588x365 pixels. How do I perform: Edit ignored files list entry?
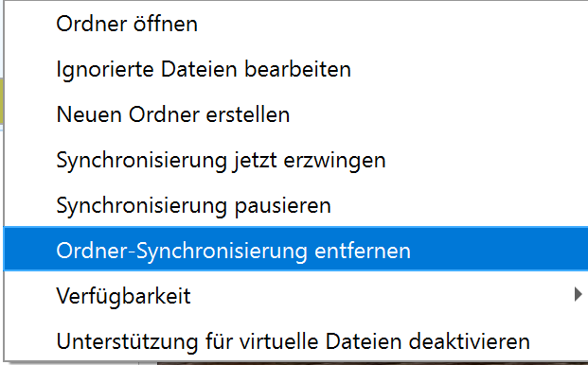(x=295, y=69)
